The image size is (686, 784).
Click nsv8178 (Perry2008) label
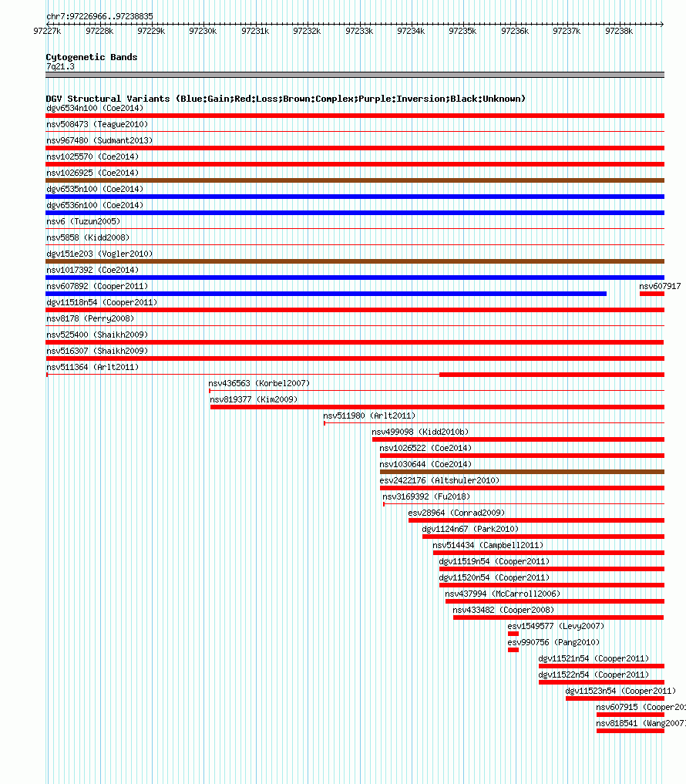[x=90, y=318]
